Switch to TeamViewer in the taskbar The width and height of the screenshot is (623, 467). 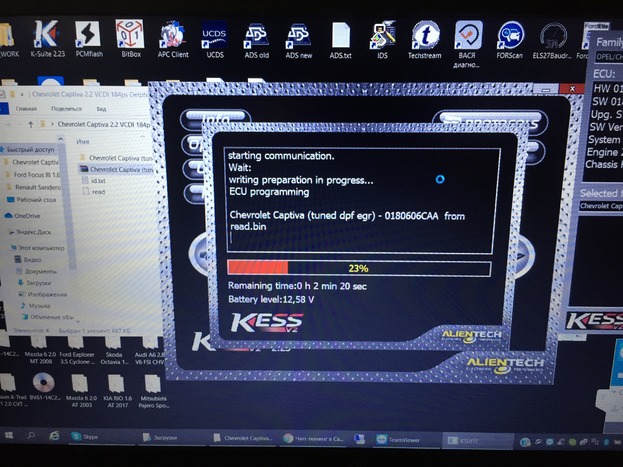point(395,438)
